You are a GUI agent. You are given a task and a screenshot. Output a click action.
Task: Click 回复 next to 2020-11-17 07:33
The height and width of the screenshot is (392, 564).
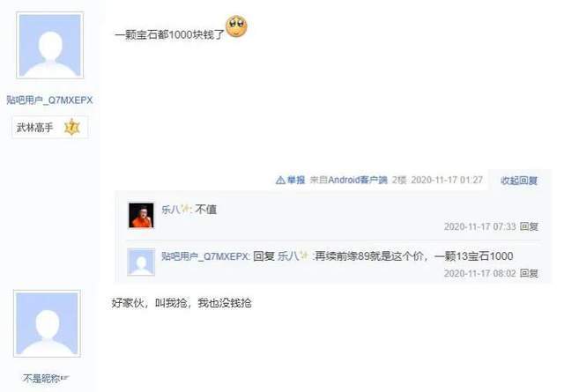[529, 226]
